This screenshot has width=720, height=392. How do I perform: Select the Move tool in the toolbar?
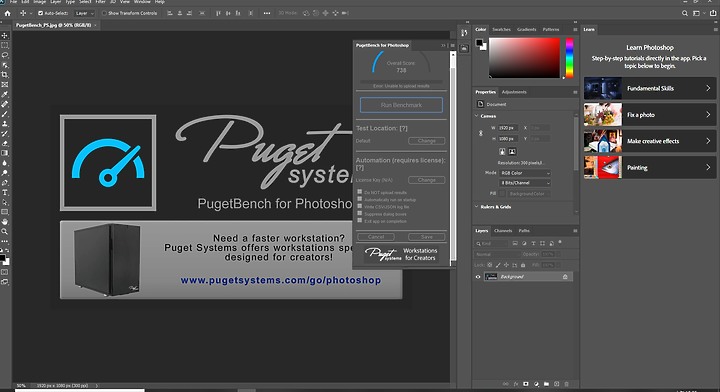point(5,35)
